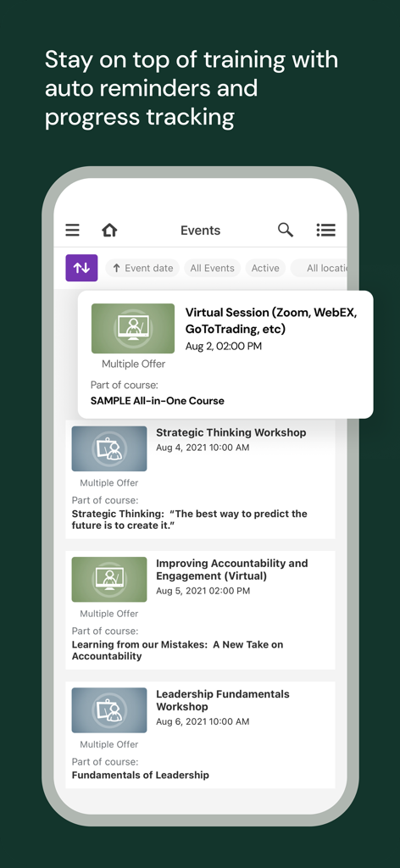The height and width of the screenshot is (868, 400).
Task: Go to home via house icon
Action: coord(109,230)
